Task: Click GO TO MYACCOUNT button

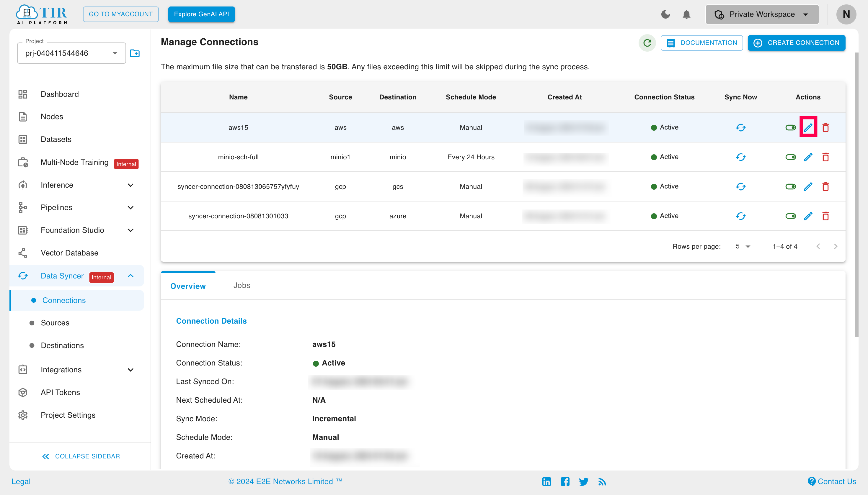Action: (x=120, y=14)
